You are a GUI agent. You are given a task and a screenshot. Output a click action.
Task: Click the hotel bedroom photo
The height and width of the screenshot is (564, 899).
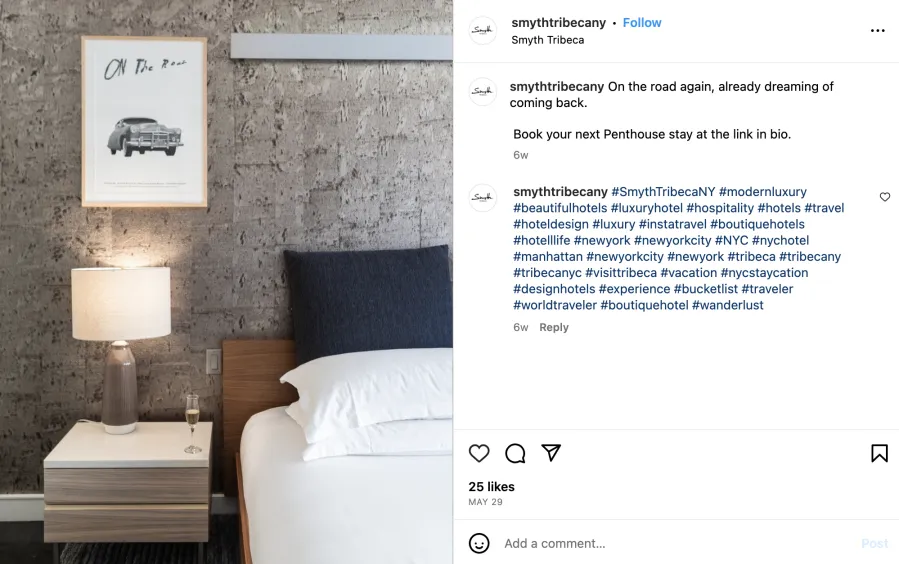point(226,282)
